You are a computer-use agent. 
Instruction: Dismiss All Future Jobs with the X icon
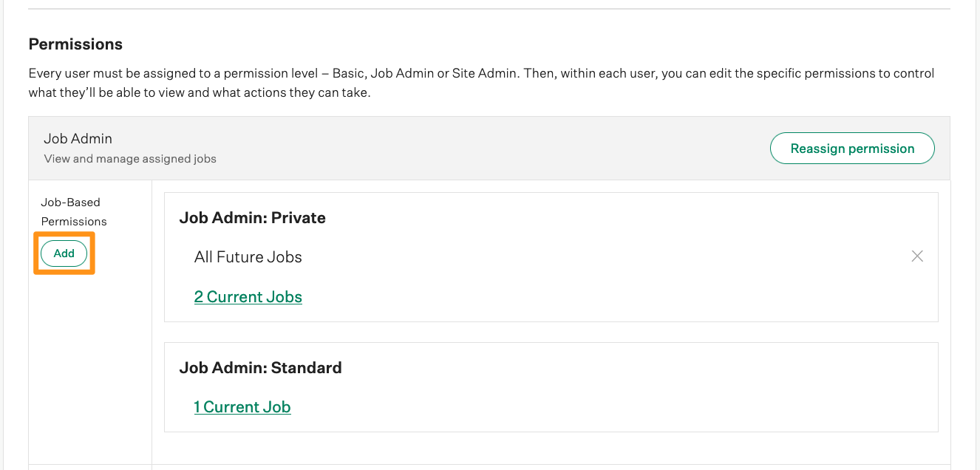[917, 256]
